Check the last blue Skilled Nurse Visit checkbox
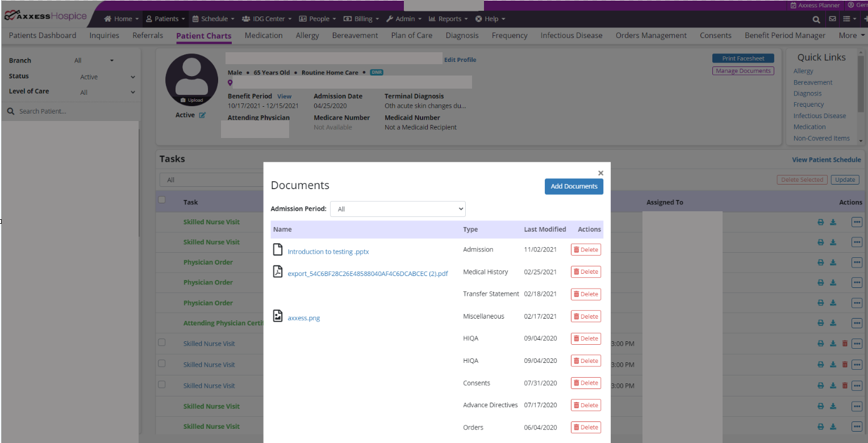This screenshot has height=443, width=868. [x=162, y=385]
